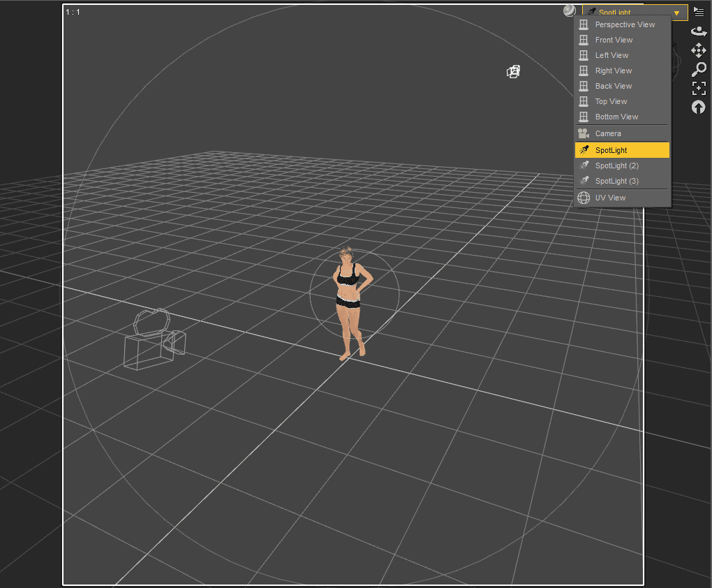The width and height of the screenshot is (712, 588).
Task: Change viewport to Back View
Action: 614,86
